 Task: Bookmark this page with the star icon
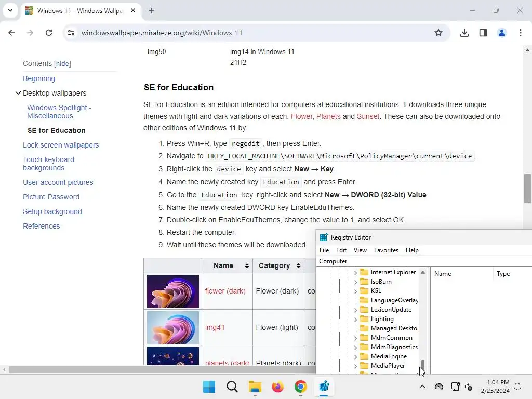(x=438, y=33)
